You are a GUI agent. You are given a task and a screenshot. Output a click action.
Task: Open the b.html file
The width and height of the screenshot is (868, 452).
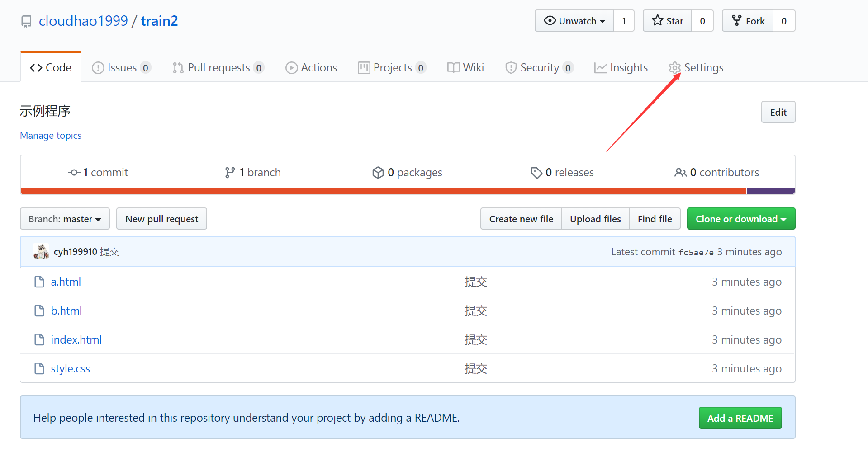pos(66,311)
